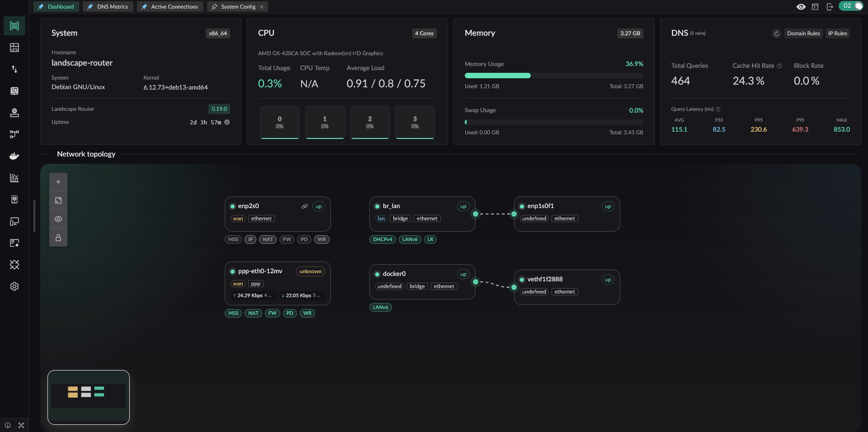Click the Swap Usage progress bar

tap(554, 122)
